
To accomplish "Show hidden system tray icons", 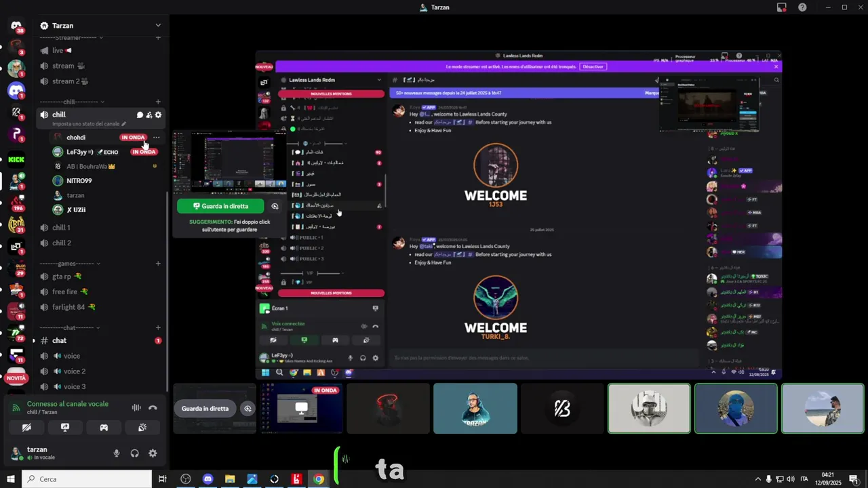I will point(757,479).
